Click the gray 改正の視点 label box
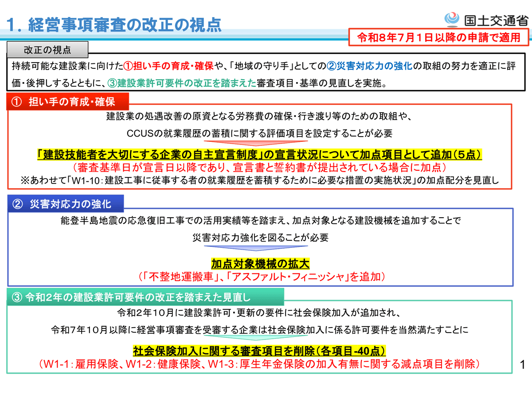The image size is (532, 399). 47,50
